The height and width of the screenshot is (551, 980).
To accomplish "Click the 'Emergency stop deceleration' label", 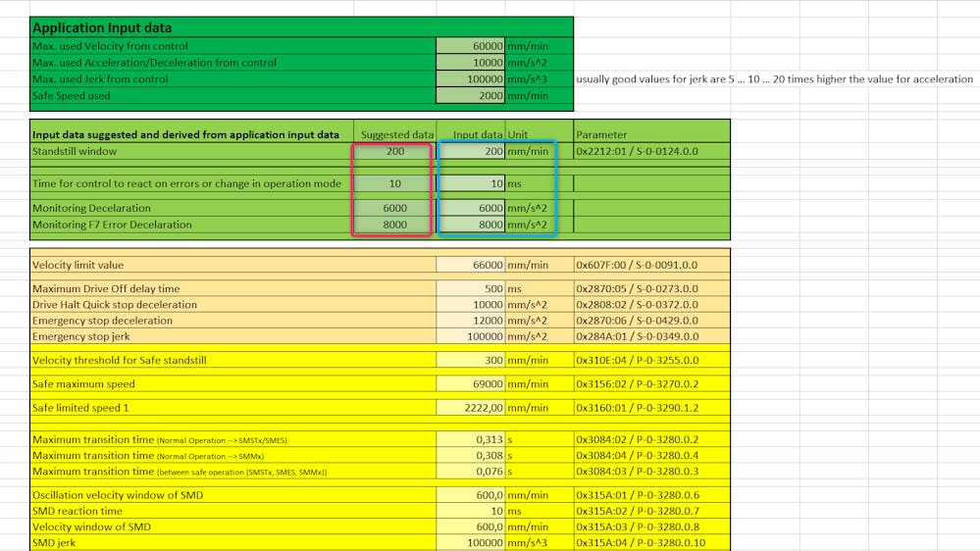I will coord(102,321).
